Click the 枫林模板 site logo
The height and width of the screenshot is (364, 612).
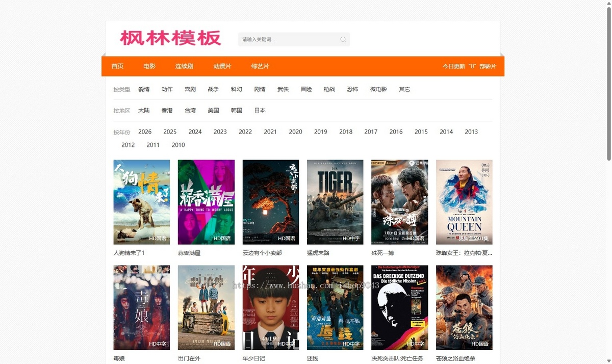171,38
